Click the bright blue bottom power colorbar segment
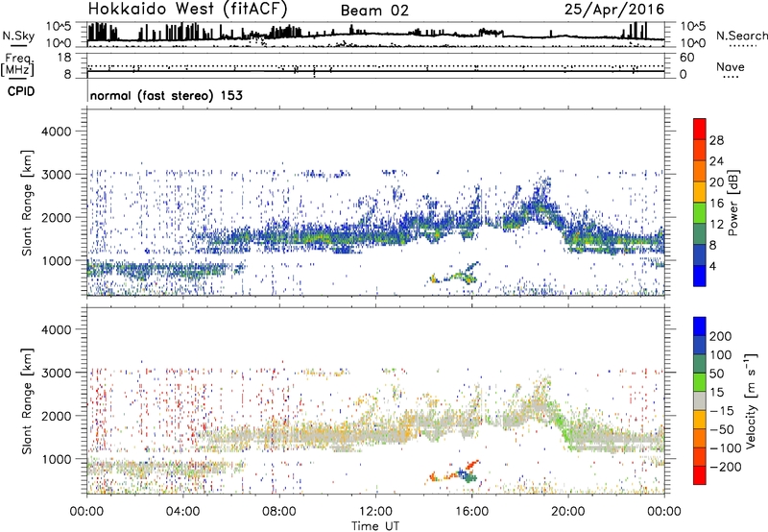The width and height of the screenshot is (768, 532). [700, 276]
